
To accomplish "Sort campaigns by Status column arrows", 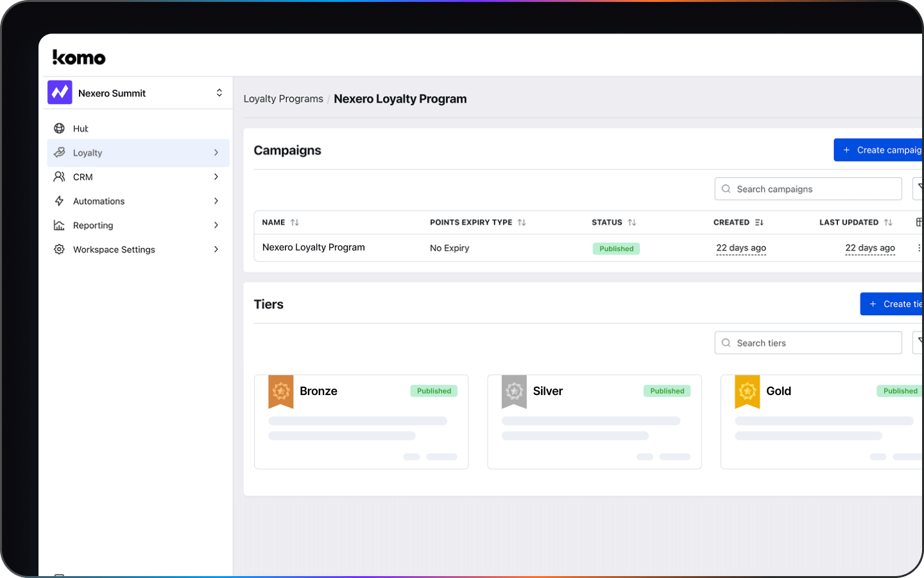I will (x=632, y=222).
